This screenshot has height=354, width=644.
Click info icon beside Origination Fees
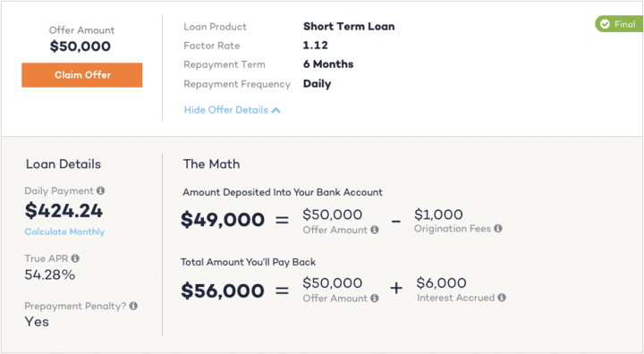point(498,228)
